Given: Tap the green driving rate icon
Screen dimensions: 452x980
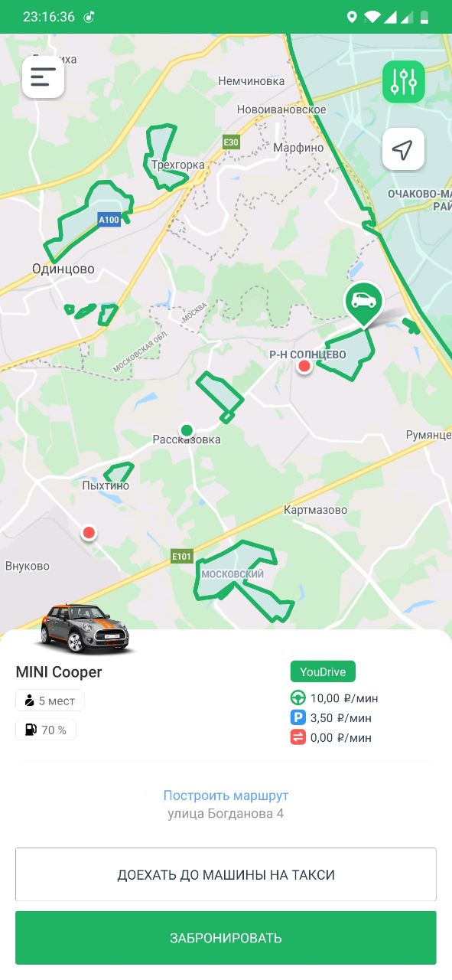Looking at the screenshot, I should [x=298, y=698].
